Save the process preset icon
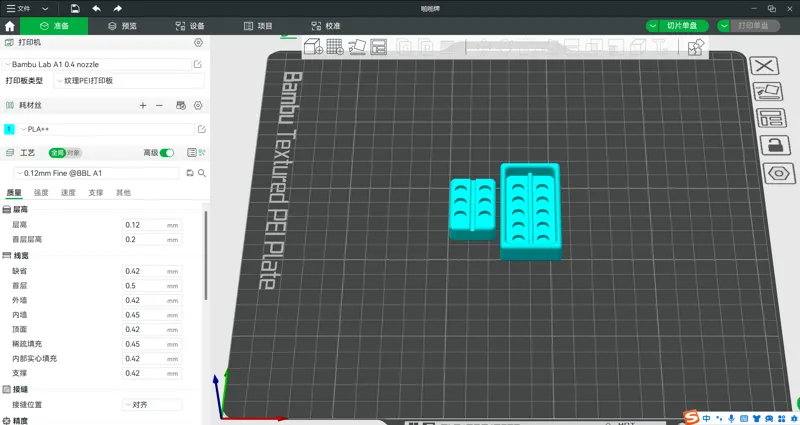Screen dimensions: 800x425 click(x=190, y=173)
